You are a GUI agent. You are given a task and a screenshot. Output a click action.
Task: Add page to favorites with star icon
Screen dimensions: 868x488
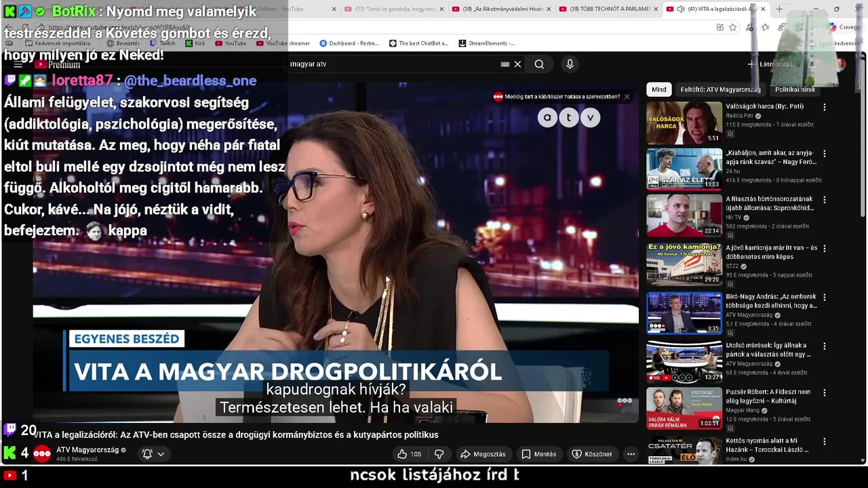coord(733,27)
